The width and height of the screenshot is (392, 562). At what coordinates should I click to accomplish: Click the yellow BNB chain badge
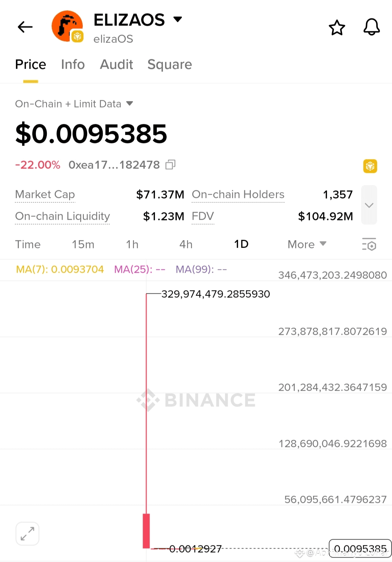click(370, 166)
